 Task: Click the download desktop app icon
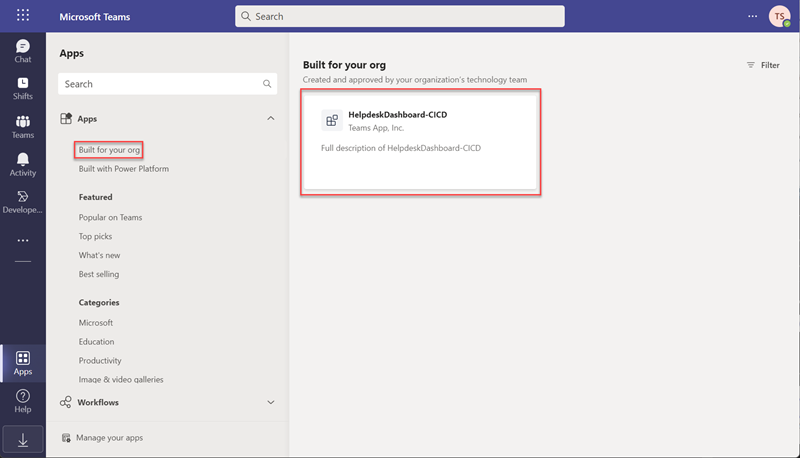click(23, 440)
